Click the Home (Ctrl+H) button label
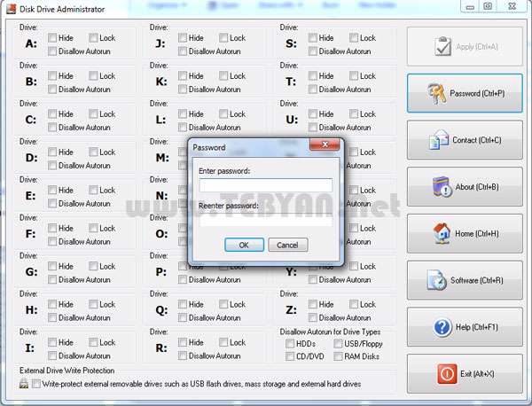This screenshot has width=532, height=406. 477,233
